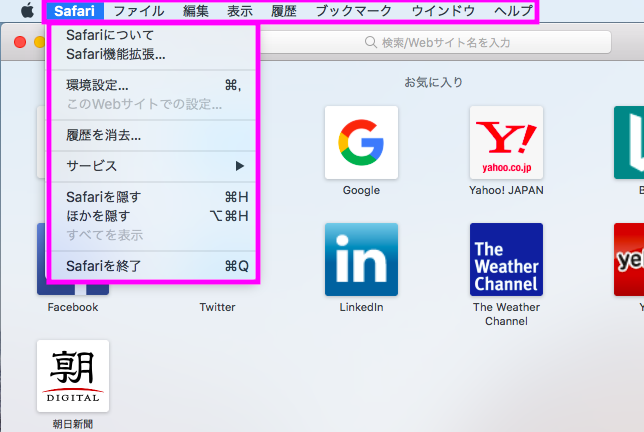The image size is (644, 432).
Task: Open the 表示 menu
Action: 240,11
